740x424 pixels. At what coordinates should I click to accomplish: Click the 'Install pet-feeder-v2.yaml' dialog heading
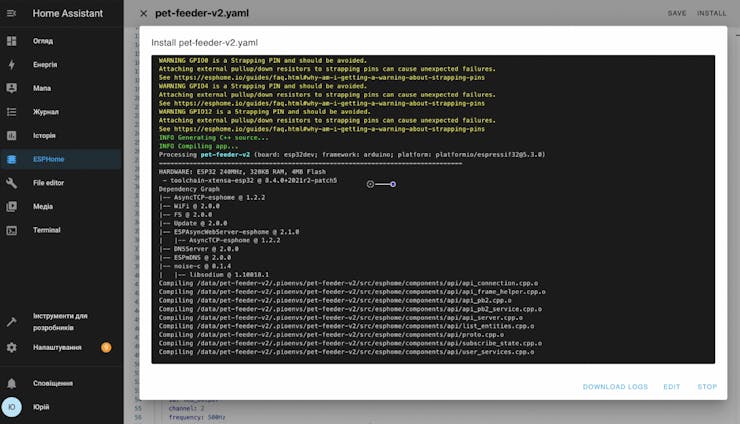click(204, 42)
